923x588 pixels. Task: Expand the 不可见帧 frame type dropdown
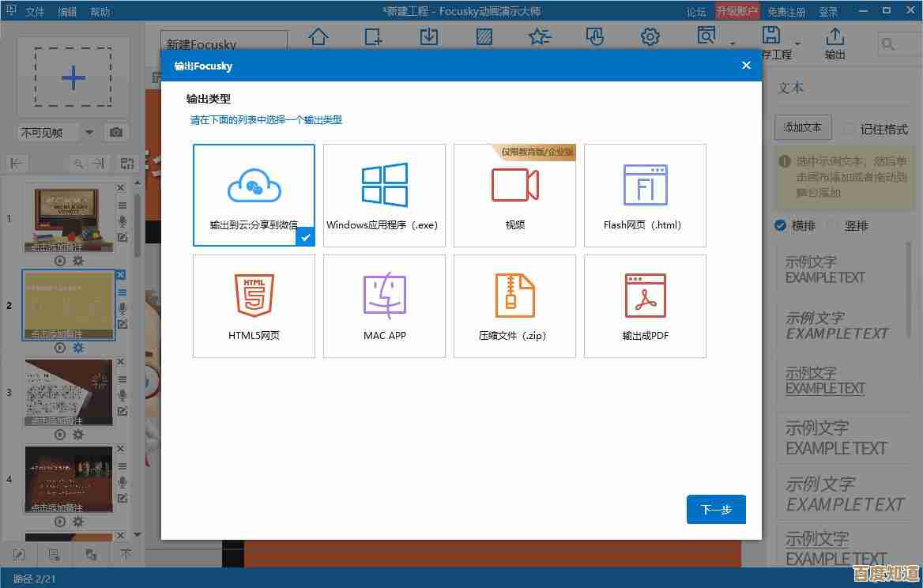tap(89, 133)
